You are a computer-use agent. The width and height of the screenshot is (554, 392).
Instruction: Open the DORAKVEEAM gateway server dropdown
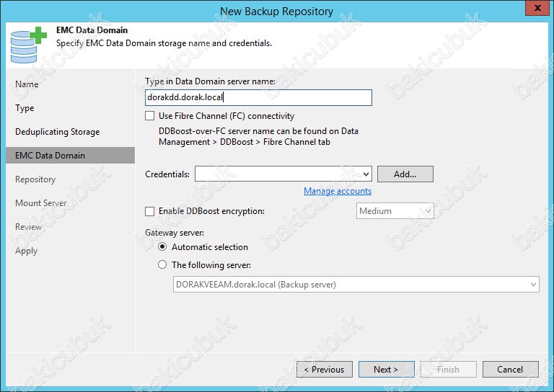pos(533,285)
